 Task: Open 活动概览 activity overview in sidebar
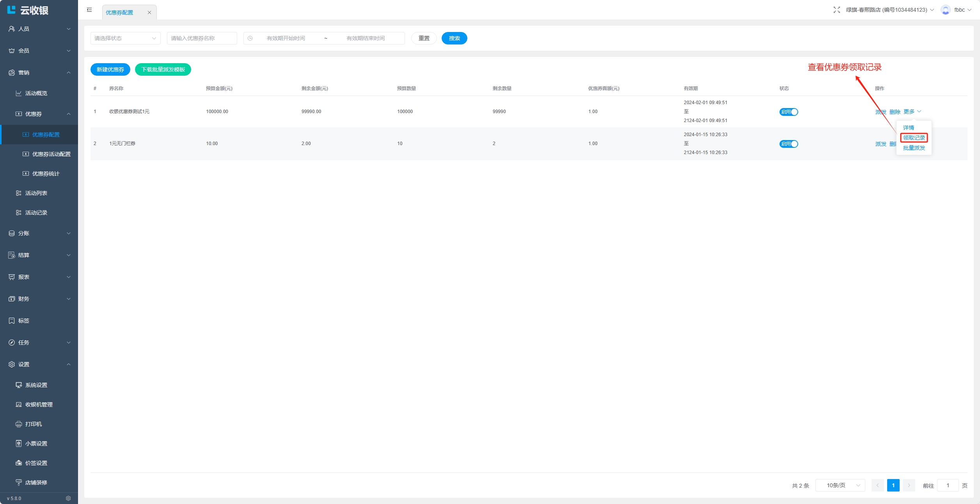pyautogui.click(x=36, y=93)
